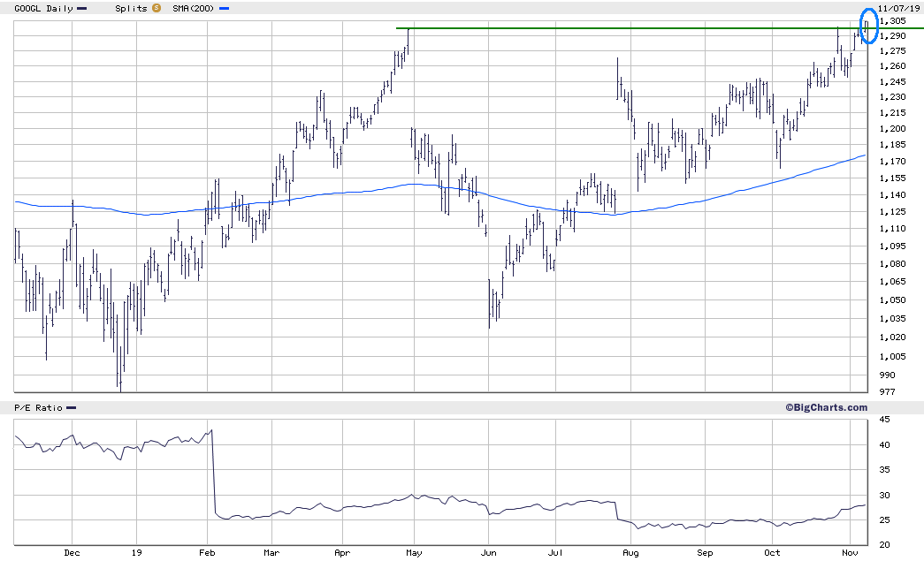Viewport: 924px width, 561px height.
Task: Click the 11/07/19 date label
Action: (x=898, y=9)
